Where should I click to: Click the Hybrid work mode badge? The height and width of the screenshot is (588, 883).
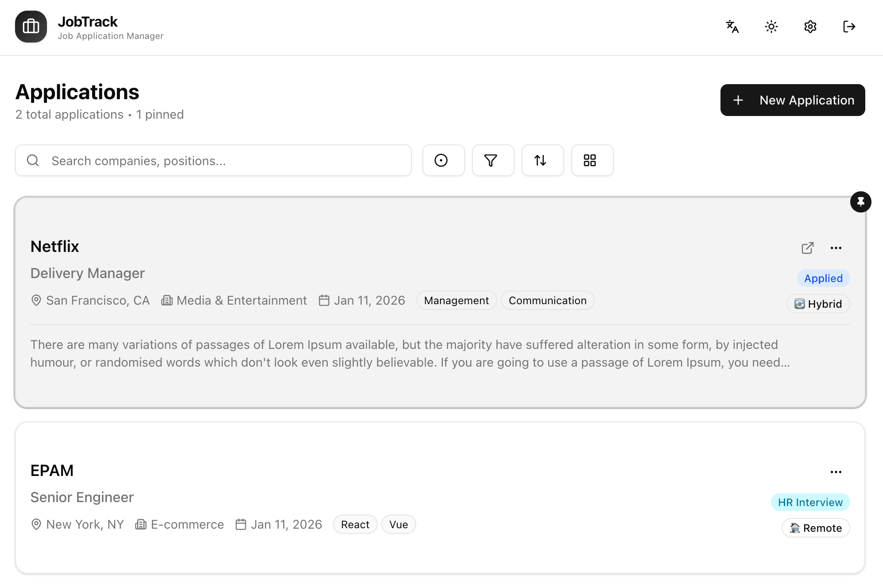tap(817, 304)
